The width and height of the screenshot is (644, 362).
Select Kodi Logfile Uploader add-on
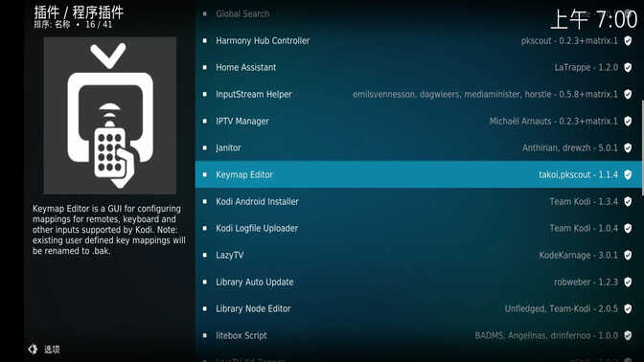click(x=418, y=228)
